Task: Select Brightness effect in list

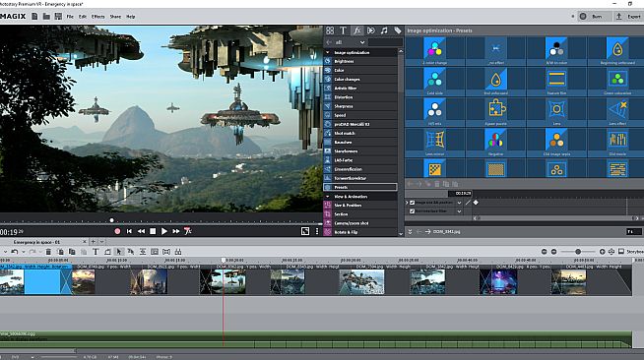Action: 360,62
